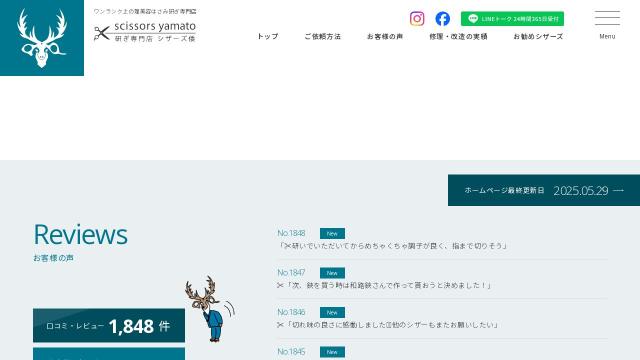Open the お勧めシザーズ menu item

tap(538, 36)
